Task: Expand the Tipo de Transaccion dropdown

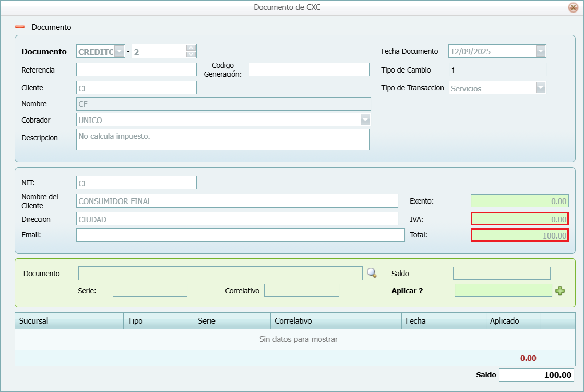Action: coord(541,88)
